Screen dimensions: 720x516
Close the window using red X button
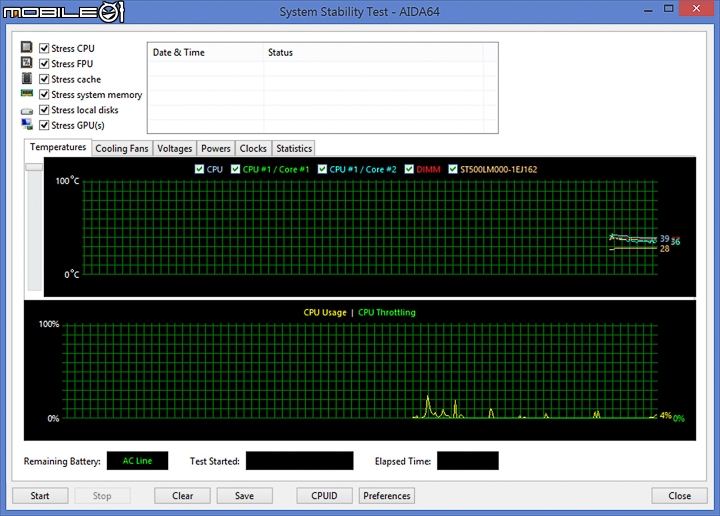696,9
